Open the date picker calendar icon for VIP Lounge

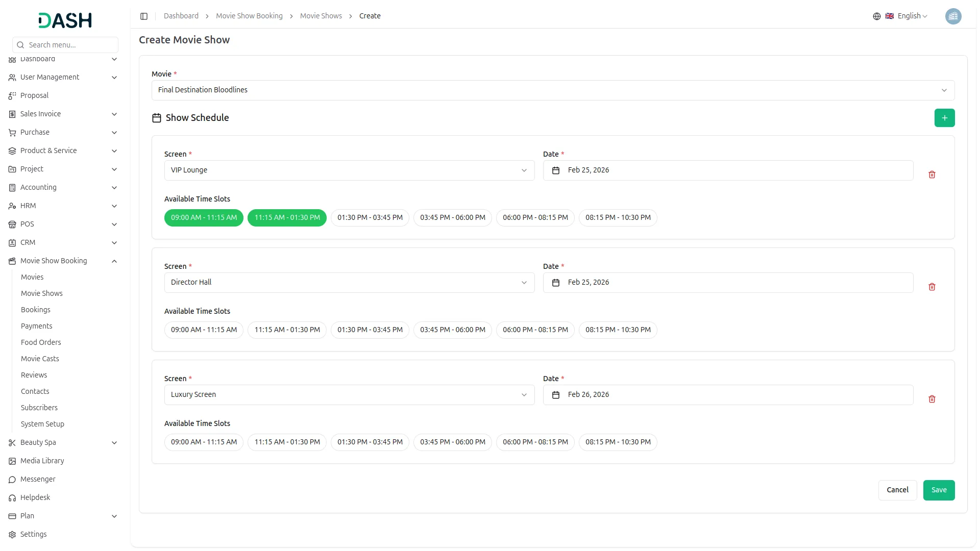(556, 170)
